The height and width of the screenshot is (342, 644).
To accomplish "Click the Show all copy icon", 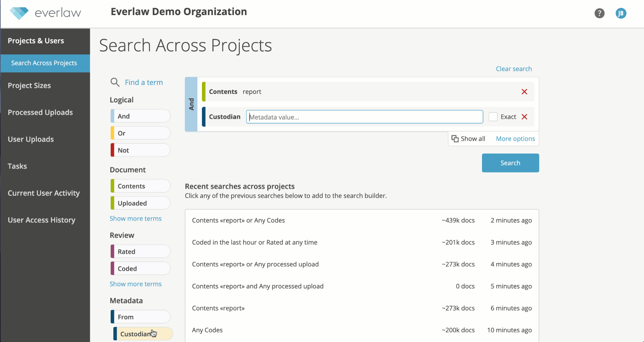I will pos(455,139).
